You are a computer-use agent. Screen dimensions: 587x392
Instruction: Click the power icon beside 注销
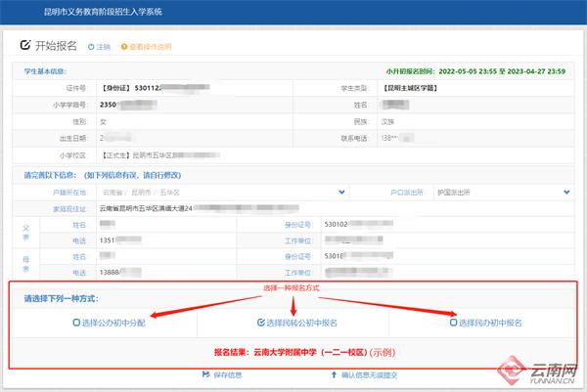(91, 47)
